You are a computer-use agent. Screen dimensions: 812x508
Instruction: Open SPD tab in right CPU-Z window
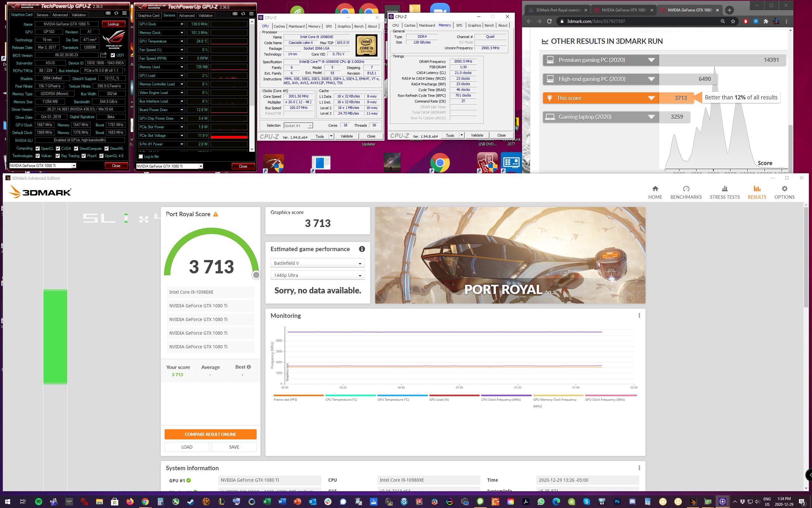pos(459,25)
